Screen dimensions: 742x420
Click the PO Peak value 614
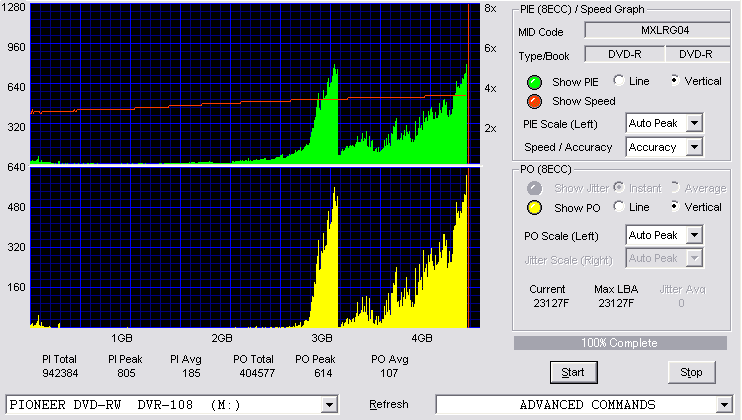point(323,373)
